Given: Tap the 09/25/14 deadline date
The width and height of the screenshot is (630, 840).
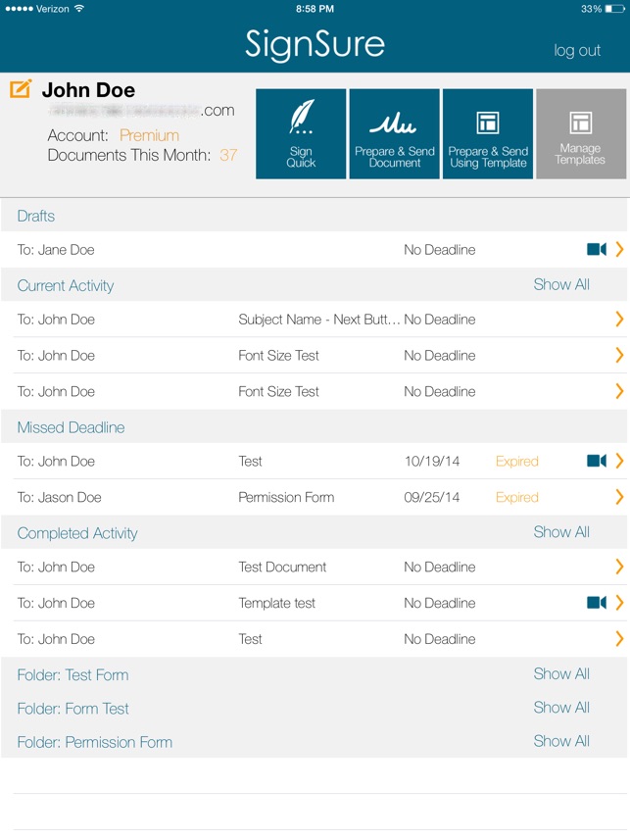Looking at the screenshot, I should pyautogui.click(x=432, y=497).
